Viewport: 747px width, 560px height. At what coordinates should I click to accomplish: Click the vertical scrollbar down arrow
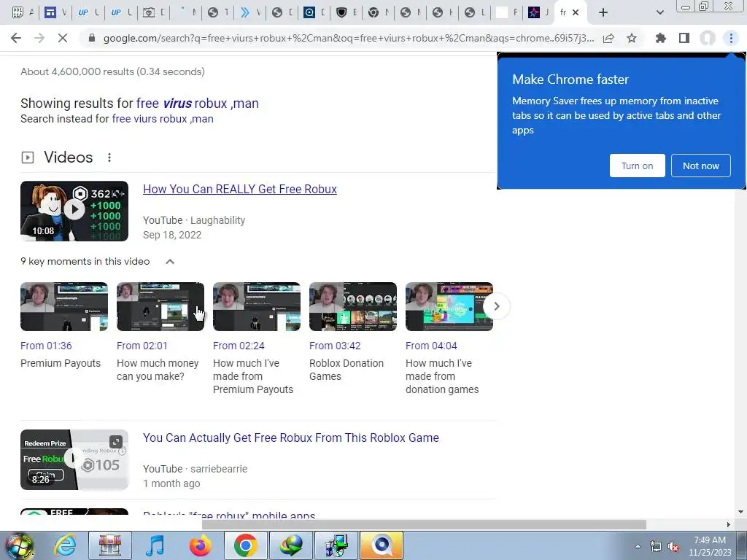point(740,512)
